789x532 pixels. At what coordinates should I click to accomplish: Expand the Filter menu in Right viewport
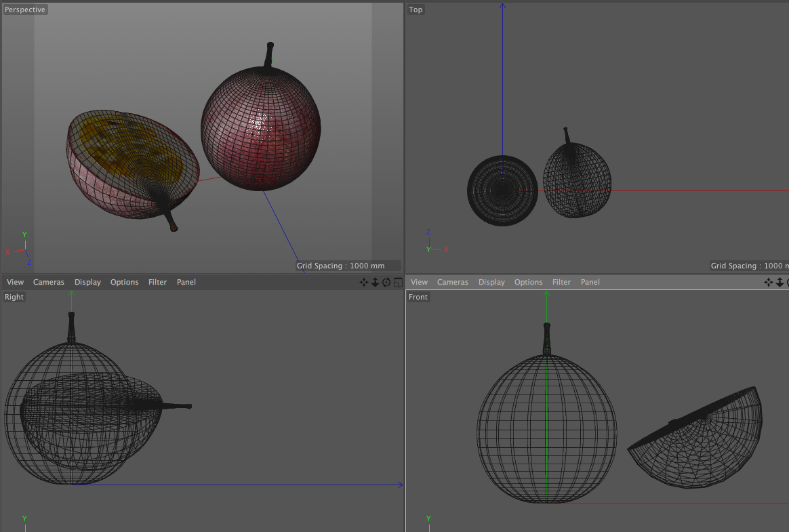157,283
